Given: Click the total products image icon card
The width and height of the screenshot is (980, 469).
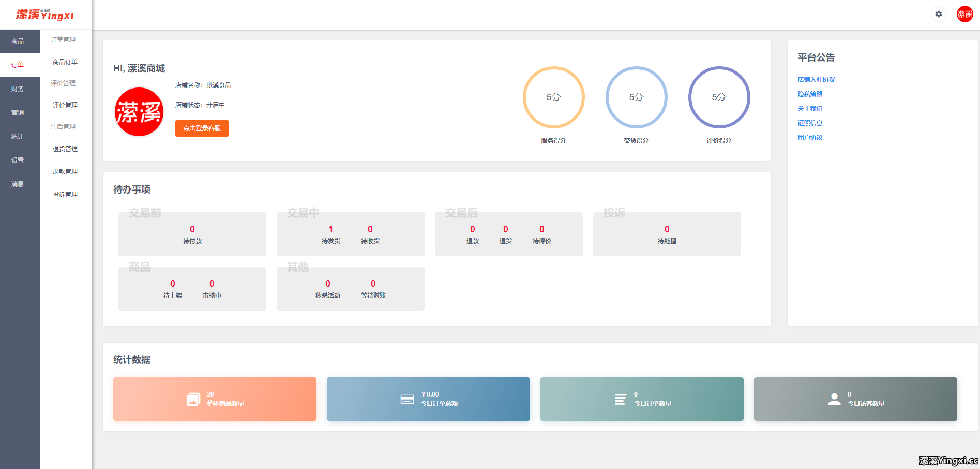Looking at the screenshot, I should tap(193, 399).
